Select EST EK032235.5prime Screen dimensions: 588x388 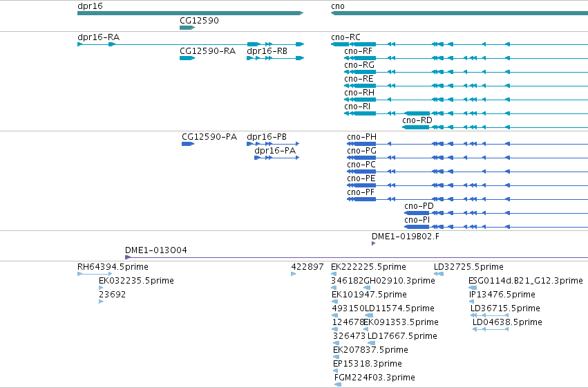pos(136,281)
